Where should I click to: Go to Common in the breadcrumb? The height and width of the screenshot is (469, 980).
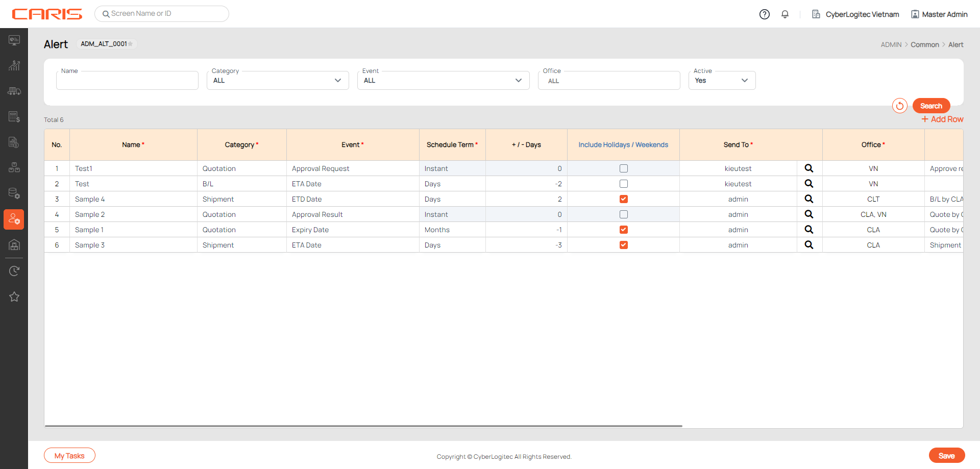(x=924, y=45)
